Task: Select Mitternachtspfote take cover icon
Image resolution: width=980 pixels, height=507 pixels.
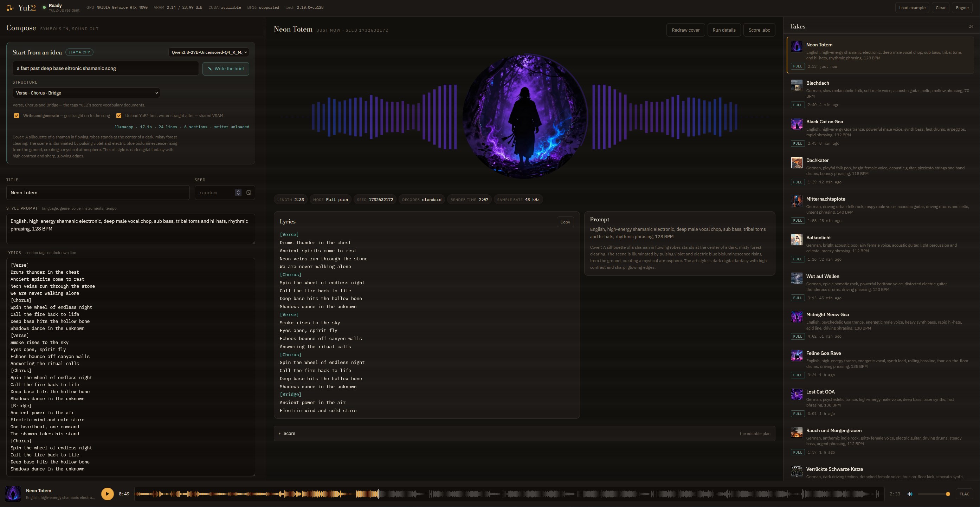Action: click(x=797, y=201)
